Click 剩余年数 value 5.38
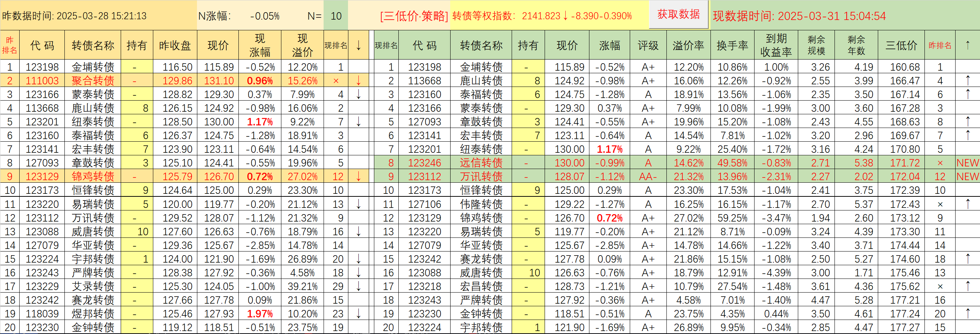980x334 pixels. pyautogui.click(x=864, y=163)
